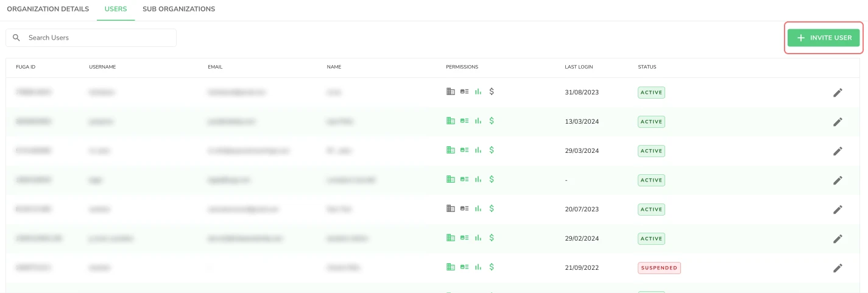Switch to the Organization Details tab
Image resolution: width=868 pixels, height=293 pixels.
tap(48, 9)
